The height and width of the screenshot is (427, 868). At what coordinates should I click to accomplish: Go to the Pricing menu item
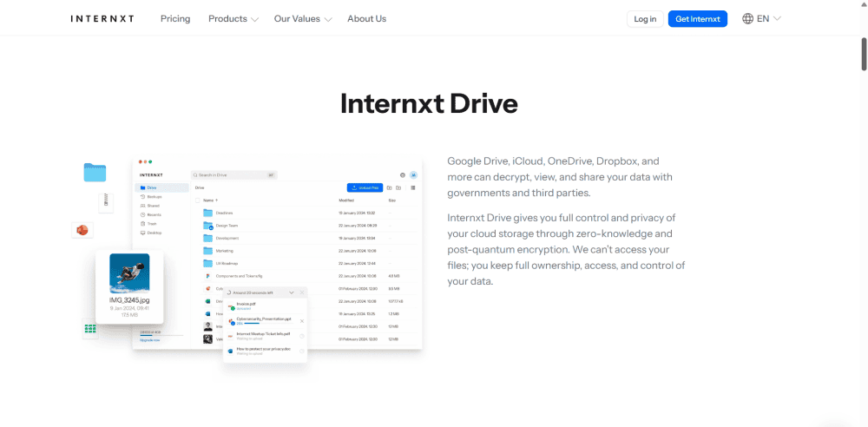(x=175, y=19)
